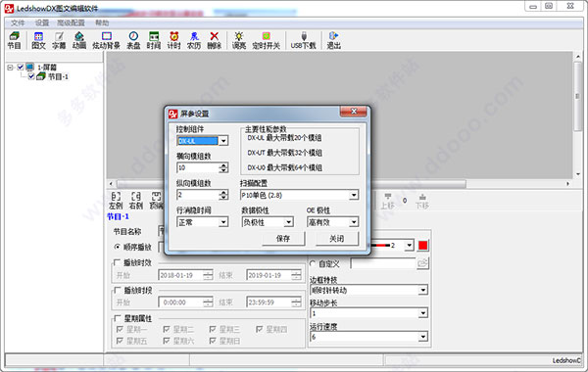Click the 节目 program toolbar icon
This screenshot has width=588, height=372.
15,40
